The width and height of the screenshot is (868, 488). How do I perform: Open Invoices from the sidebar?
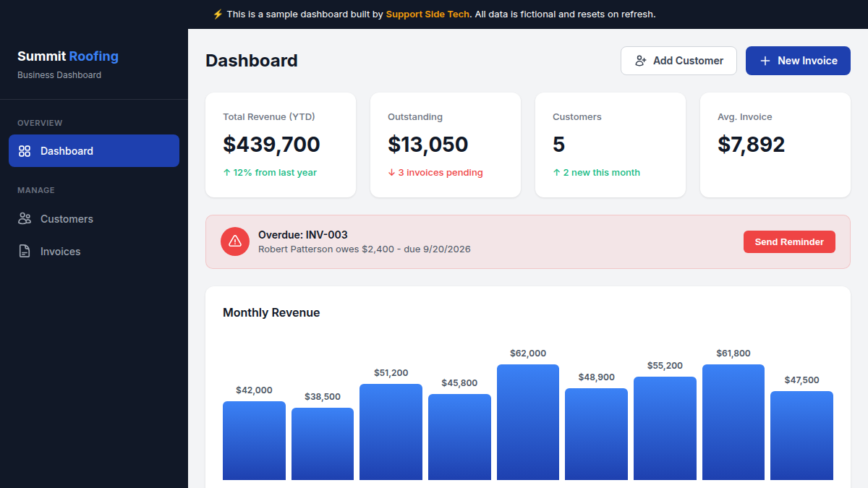click(94, 252)
